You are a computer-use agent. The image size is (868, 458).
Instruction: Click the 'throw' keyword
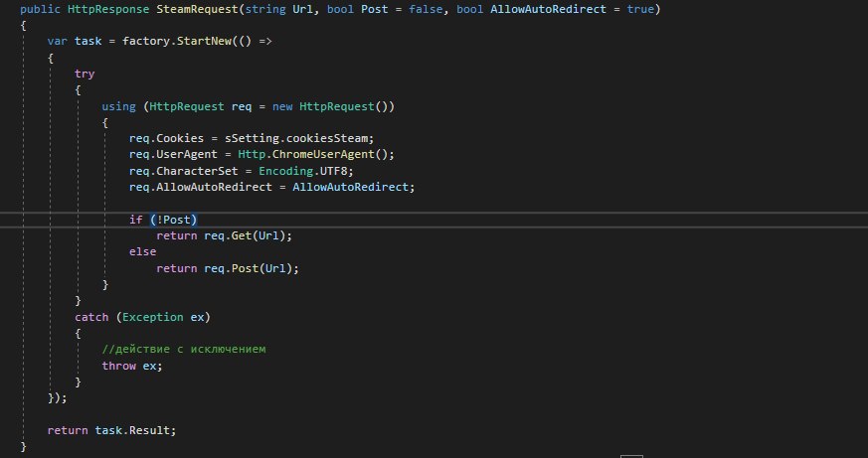(118, 366)
